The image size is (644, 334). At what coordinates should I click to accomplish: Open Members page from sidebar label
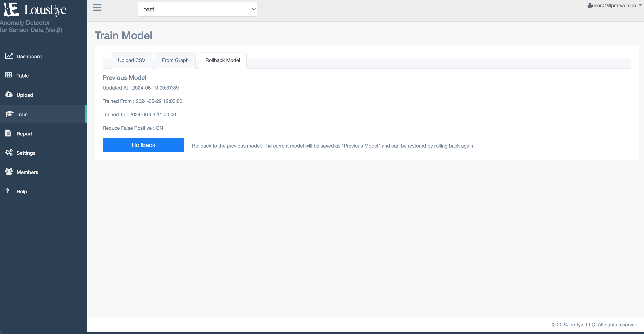27,172
